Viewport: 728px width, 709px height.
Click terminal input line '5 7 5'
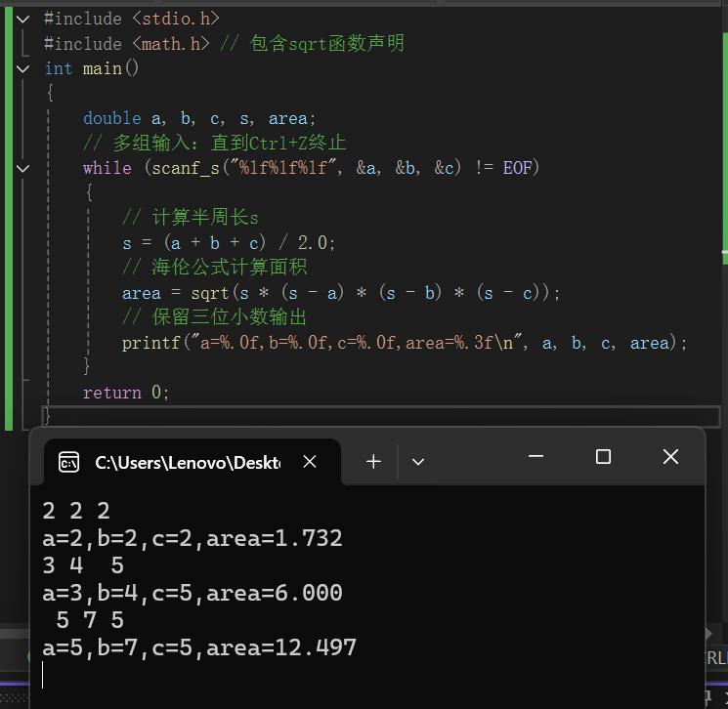[x=90, y=621]
